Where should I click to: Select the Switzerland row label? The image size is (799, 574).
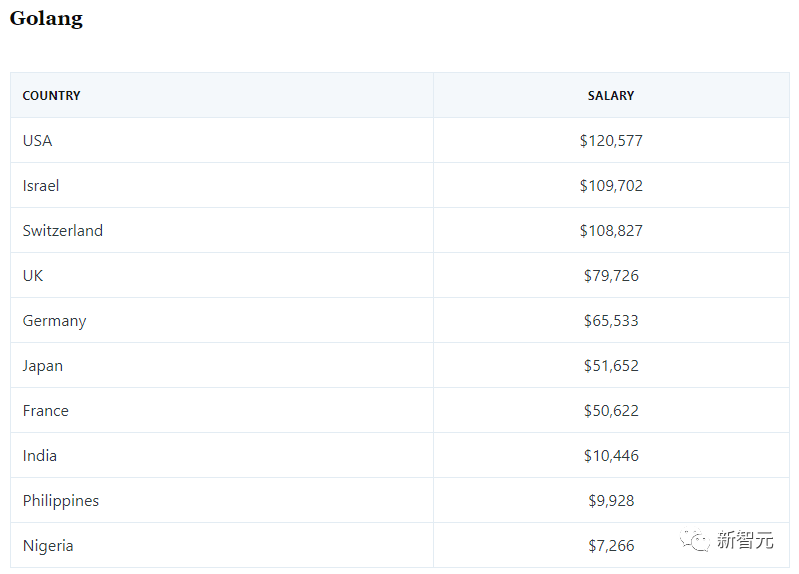pos(63,231)
